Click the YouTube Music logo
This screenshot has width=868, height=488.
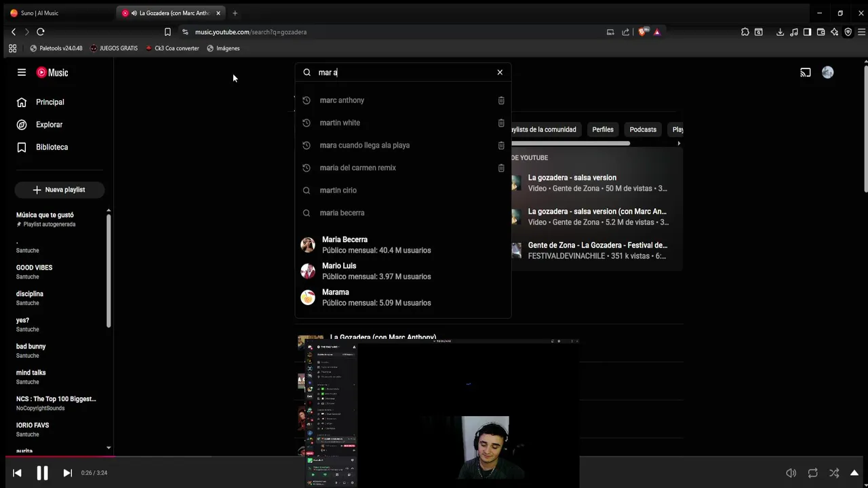click(x=52, y=73)
